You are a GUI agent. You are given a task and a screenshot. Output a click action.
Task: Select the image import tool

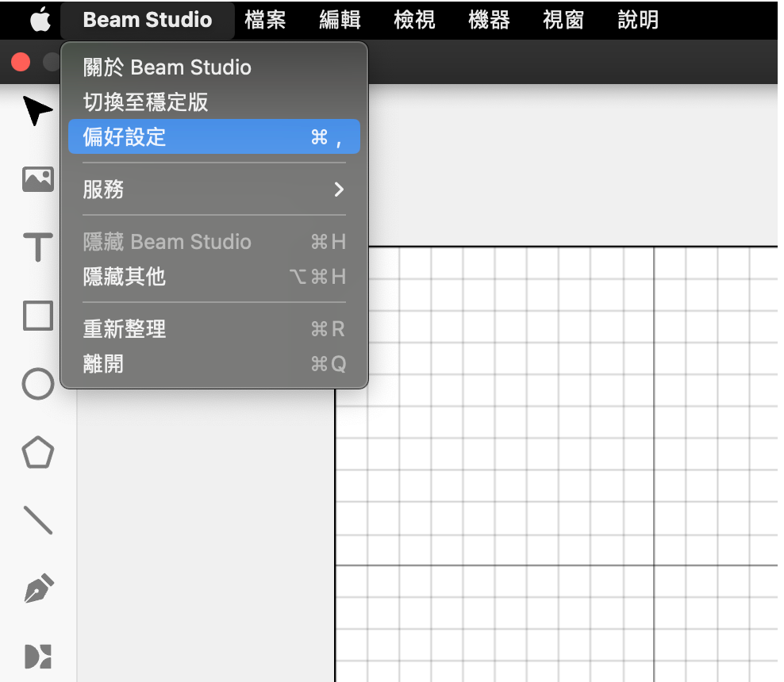pos(38,179)
